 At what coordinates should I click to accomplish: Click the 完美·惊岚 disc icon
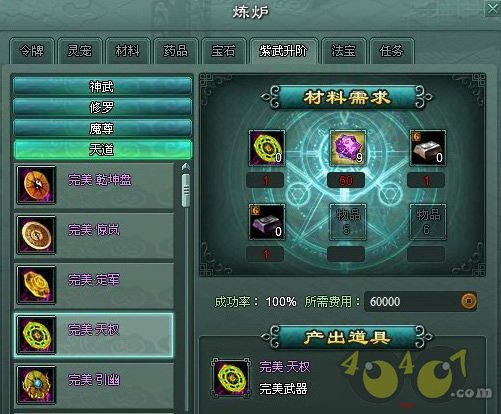pyautogui.click(x=36, y=235)
